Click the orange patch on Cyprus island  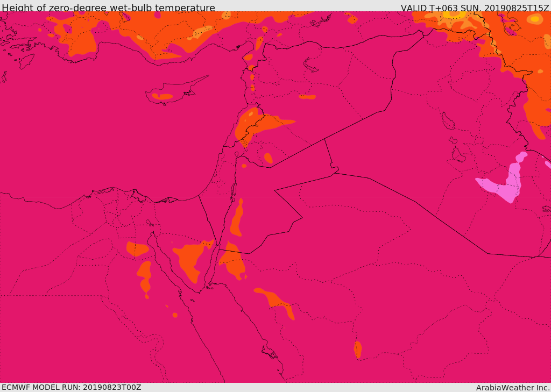point(162,96)
